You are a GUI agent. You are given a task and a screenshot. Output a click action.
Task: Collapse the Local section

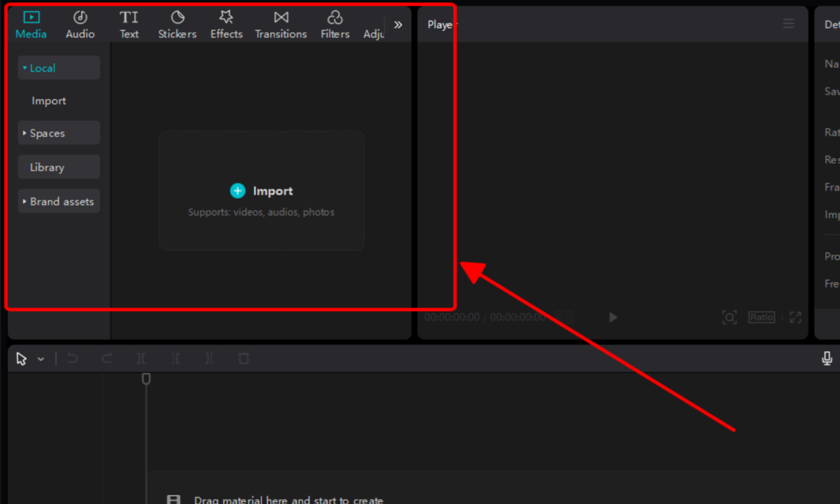[x=59, y=68]
